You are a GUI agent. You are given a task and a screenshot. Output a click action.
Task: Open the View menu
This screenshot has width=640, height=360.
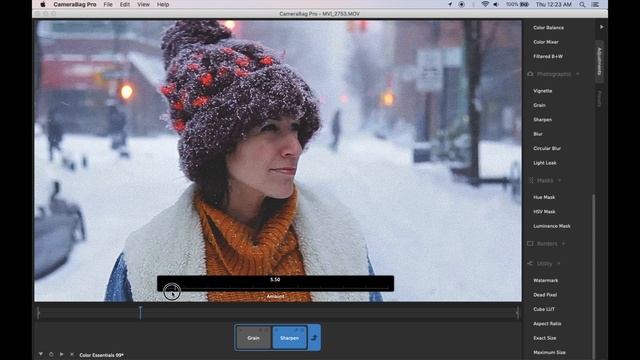(143, 4)
